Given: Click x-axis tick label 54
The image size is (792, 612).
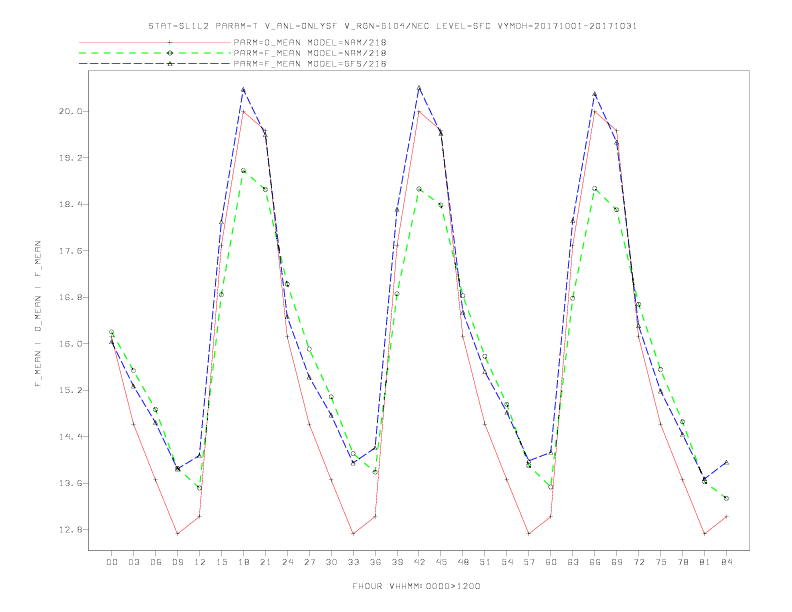Looking at the screenshot, I should (507, 562).
